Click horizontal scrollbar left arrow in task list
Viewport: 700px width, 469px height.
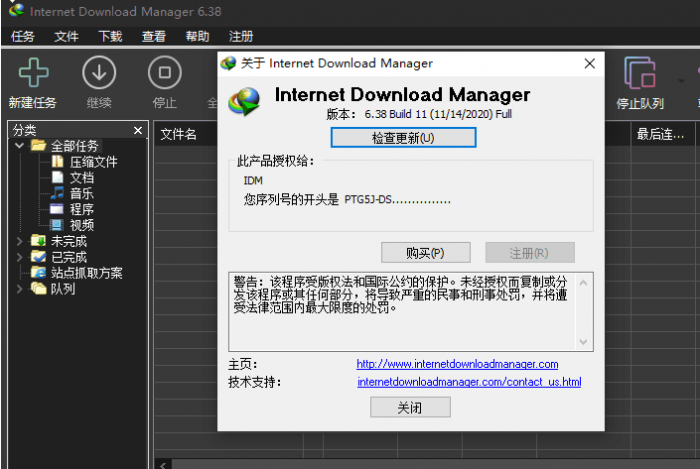coord(163,465)
